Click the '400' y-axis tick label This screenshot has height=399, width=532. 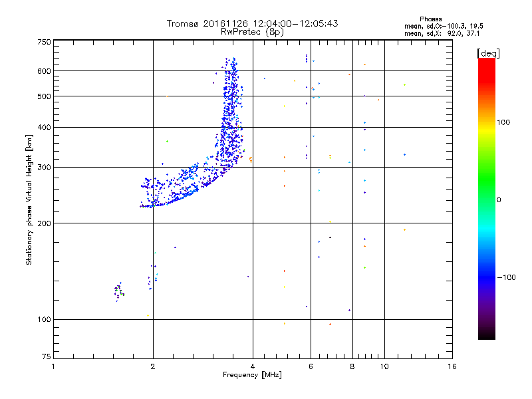[x=44, y=127]
